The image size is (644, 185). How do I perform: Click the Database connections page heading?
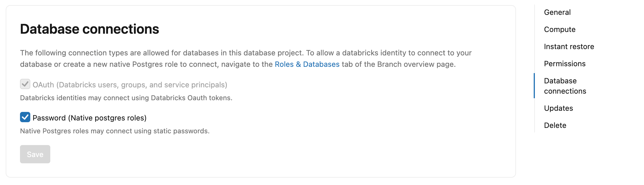89,29
